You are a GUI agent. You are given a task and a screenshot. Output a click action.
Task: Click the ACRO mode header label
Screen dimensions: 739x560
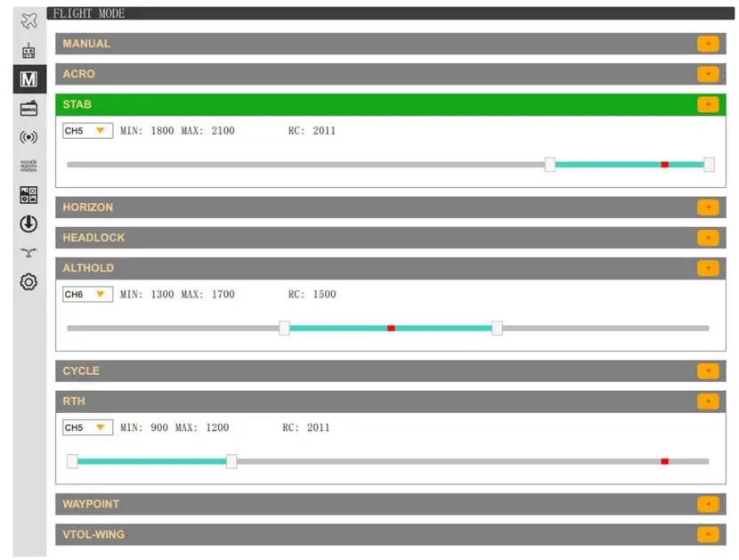(78, 74)
